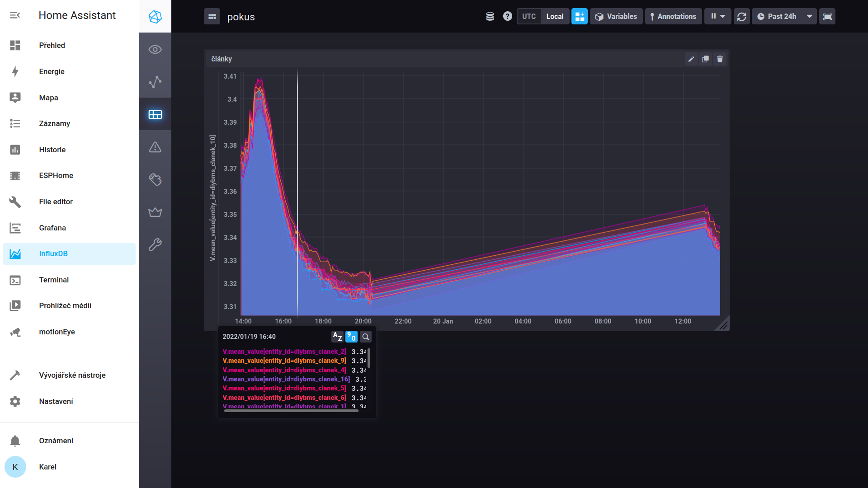Toggle the Annotations control
The width and height of the screenshot is (868, 488).
click(673, 17)
